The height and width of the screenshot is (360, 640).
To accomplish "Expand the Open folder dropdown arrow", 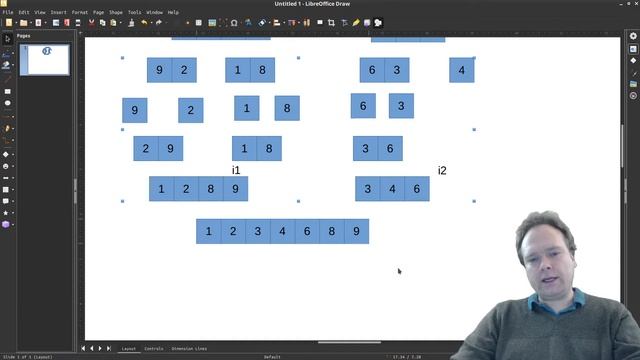I will point(31,23).
